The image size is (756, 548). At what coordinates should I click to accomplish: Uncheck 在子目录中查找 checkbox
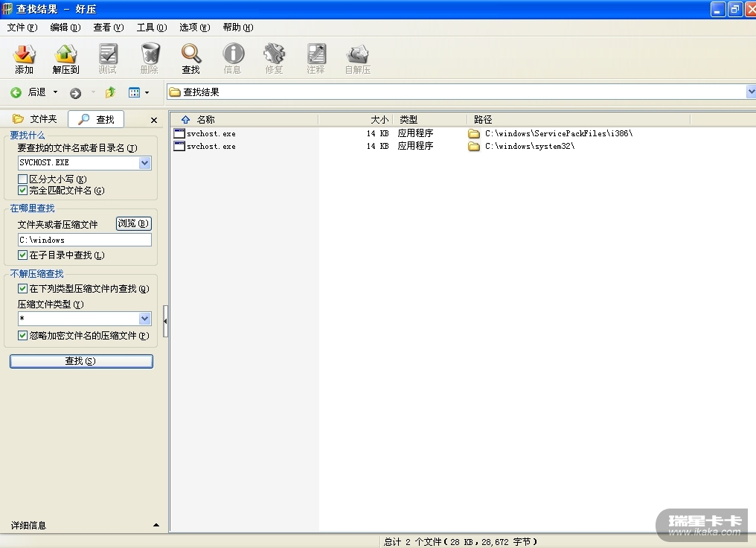22,255
